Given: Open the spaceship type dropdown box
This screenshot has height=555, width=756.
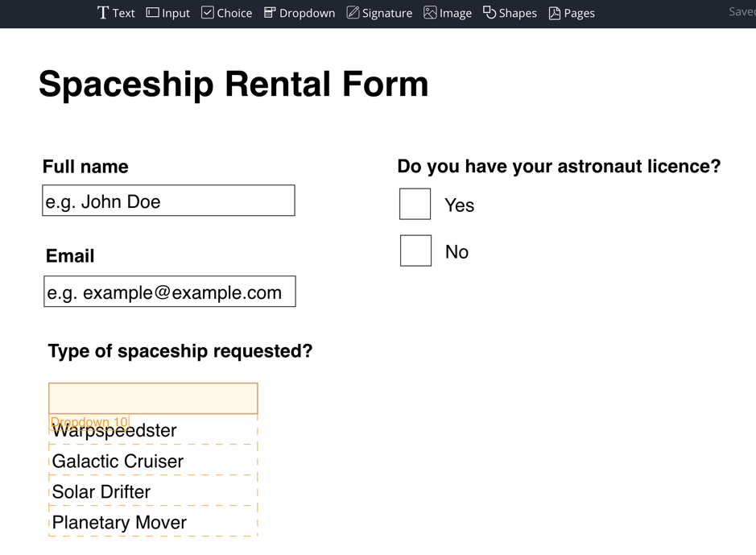Looking at the screenshot, I should [x=153, y=398].
